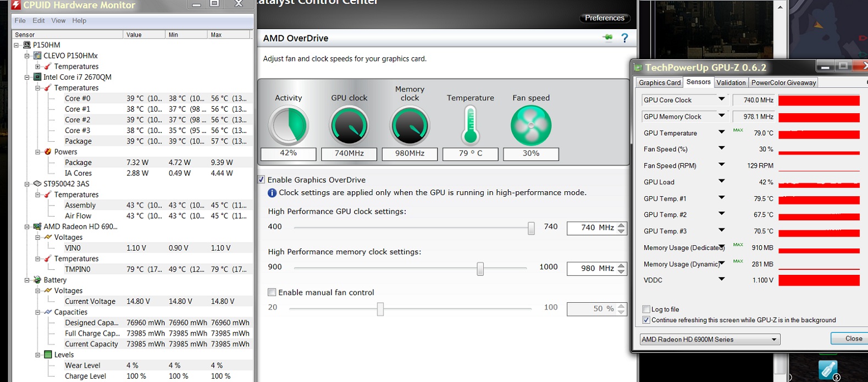The image size is (868, 382).
Task: Click the Battery icon in sensor tree
Action: [x=37, y=280]
